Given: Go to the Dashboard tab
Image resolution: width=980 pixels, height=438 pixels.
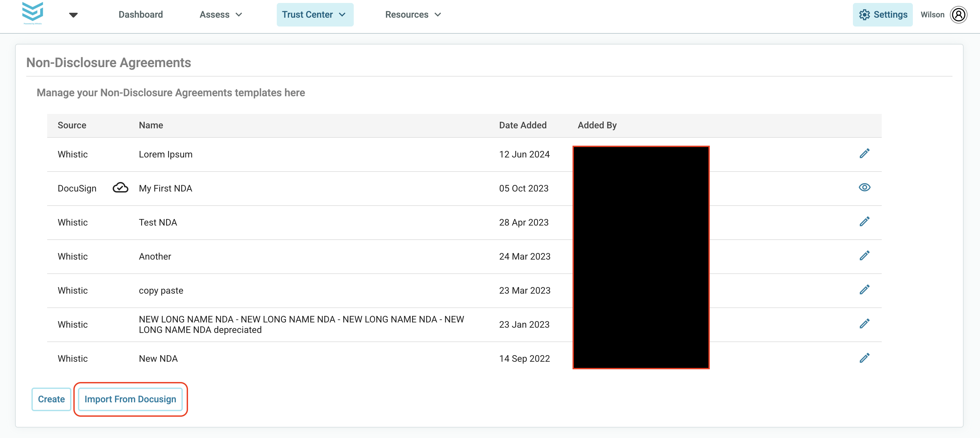Looking at the screenshot, I should point(141,14).
